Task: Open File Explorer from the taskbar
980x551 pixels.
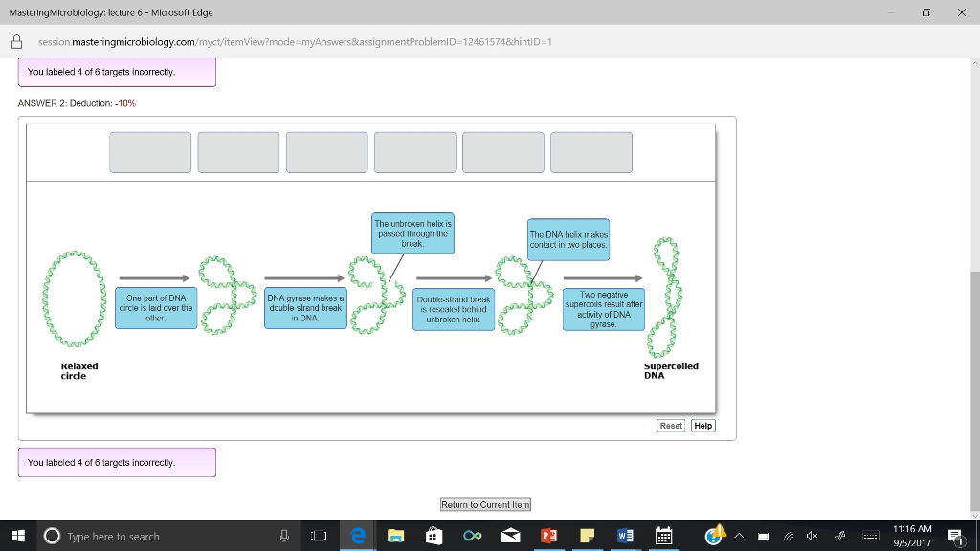Action: coord(395,536)
